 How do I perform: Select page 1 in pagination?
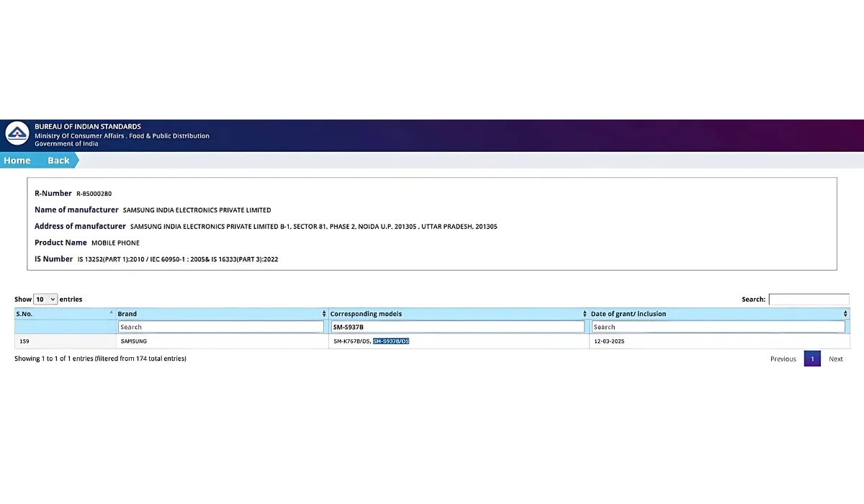pyautogui.click(x=812, y=359)
